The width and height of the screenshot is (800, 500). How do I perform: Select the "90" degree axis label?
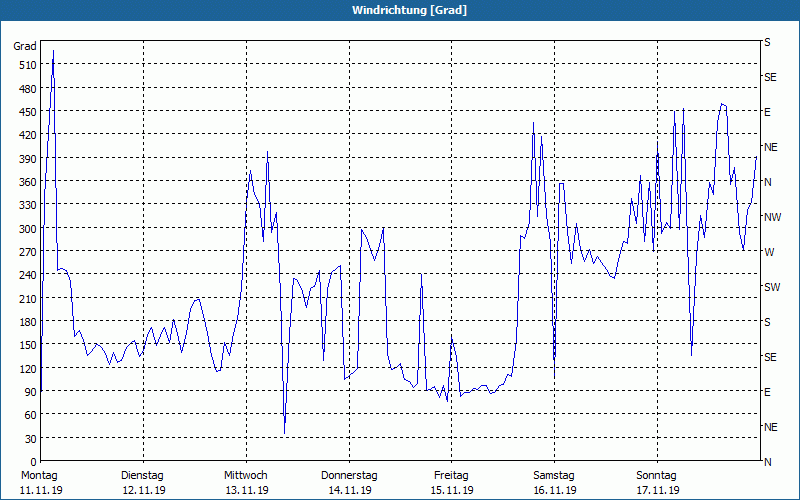31,392
